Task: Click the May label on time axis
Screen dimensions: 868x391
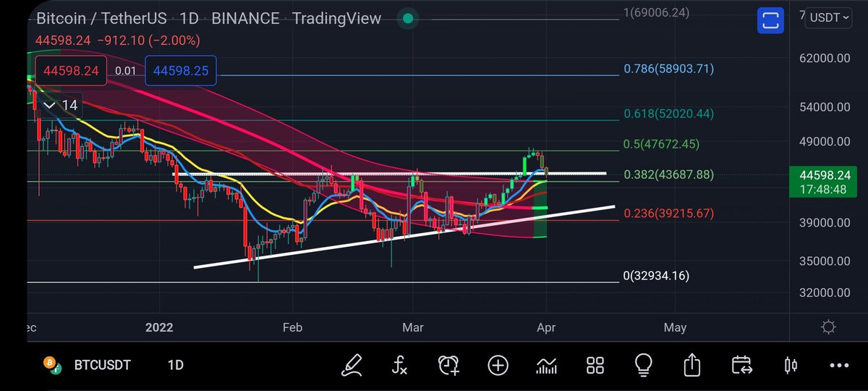Action: tap(674, 328)
